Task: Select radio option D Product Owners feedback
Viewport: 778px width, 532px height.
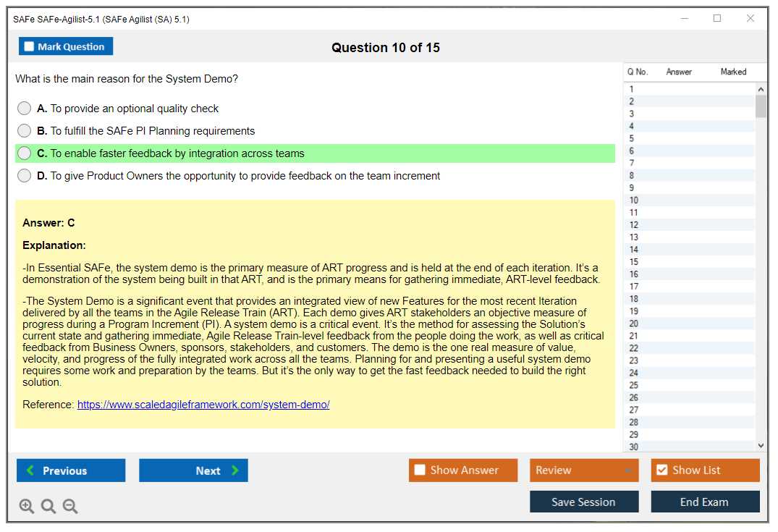Action: tap(24, 176)
